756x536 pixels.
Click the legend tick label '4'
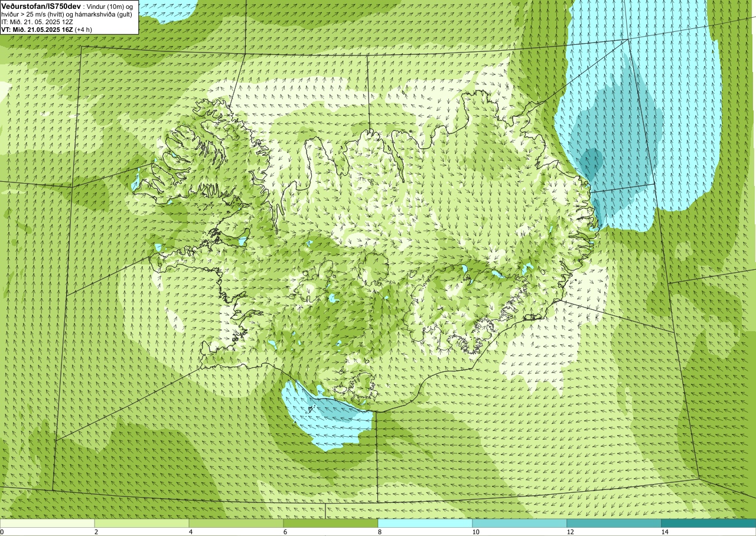coord(191,532)
